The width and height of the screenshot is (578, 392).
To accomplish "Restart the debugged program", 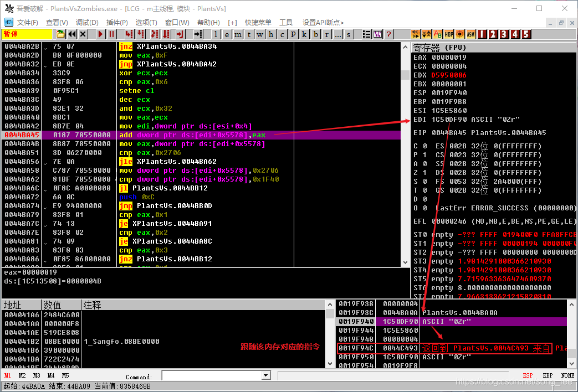I will click(72, 34).
